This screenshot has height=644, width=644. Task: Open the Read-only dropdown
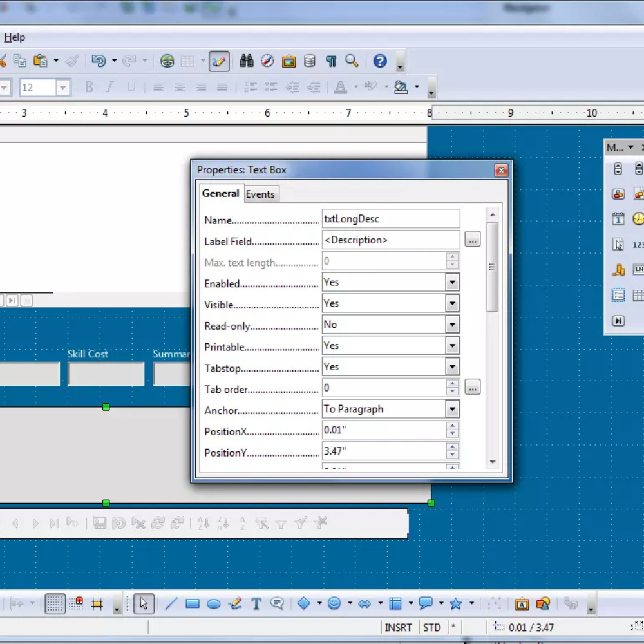click(x=452, y=325)
